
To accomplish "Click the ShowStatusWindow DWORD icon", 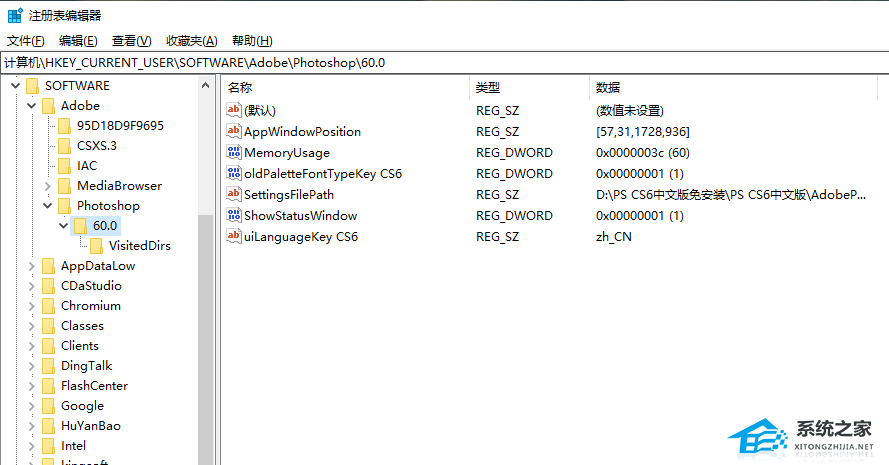I will [234, 215].
